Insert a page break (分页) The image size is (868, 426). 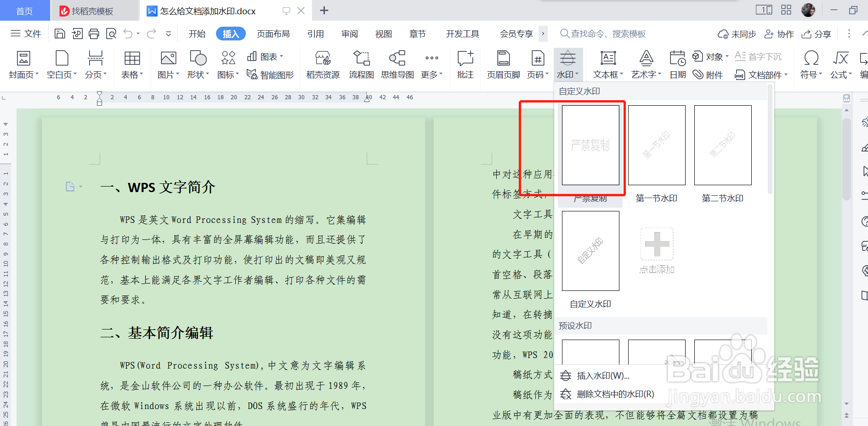pyautogui.click(x=96, y=65)
